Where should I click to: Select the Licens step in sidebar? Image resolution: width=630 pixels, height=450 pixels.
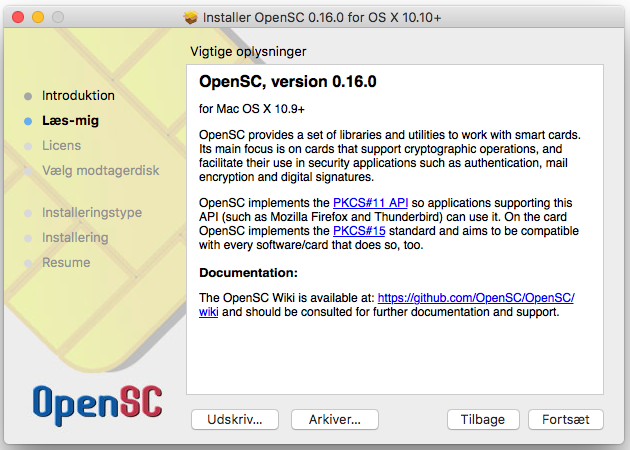pos(61,145)
